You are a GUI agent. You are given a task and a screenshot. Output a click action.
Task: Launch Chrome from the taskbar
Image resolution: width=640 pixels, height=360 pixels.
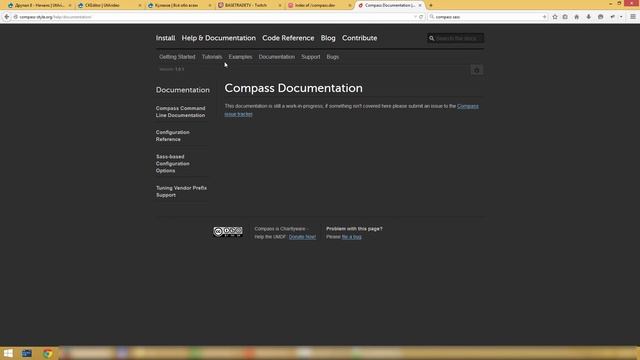click(x=48, y=353)
